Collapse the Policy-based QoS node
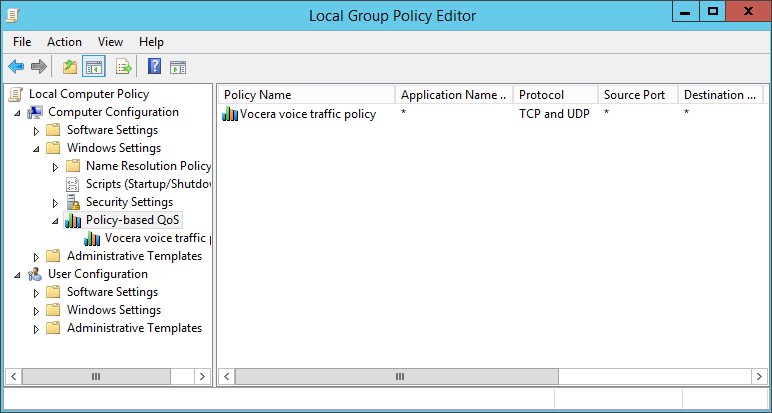772x413 pixels. (56, 221)
